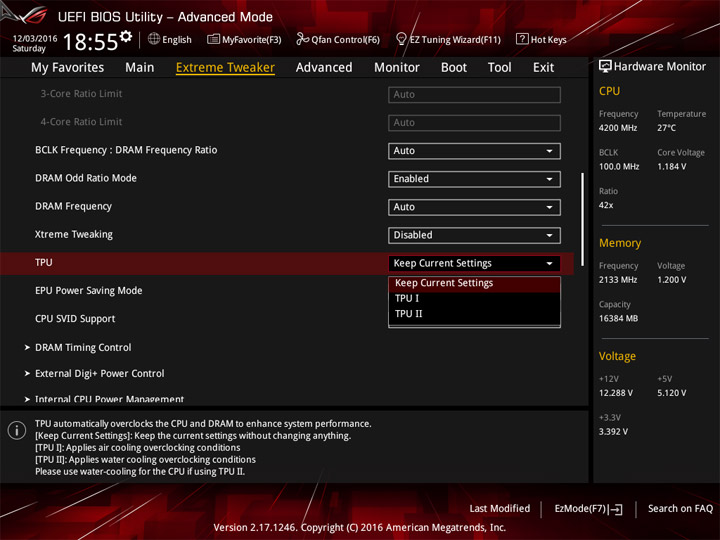Open the Monitor tab
The width and height of the screenshot is (720, 540).
click(x=397, y=68)
